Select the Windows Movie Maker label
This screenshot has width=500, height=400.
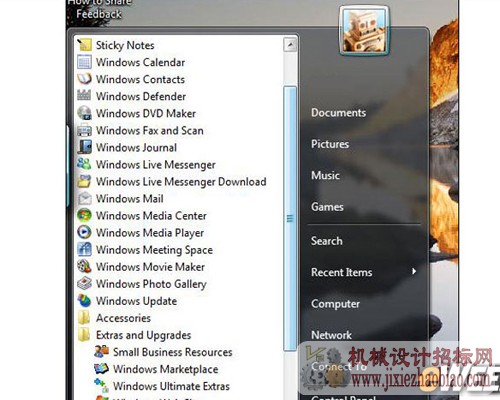point(150,267)
